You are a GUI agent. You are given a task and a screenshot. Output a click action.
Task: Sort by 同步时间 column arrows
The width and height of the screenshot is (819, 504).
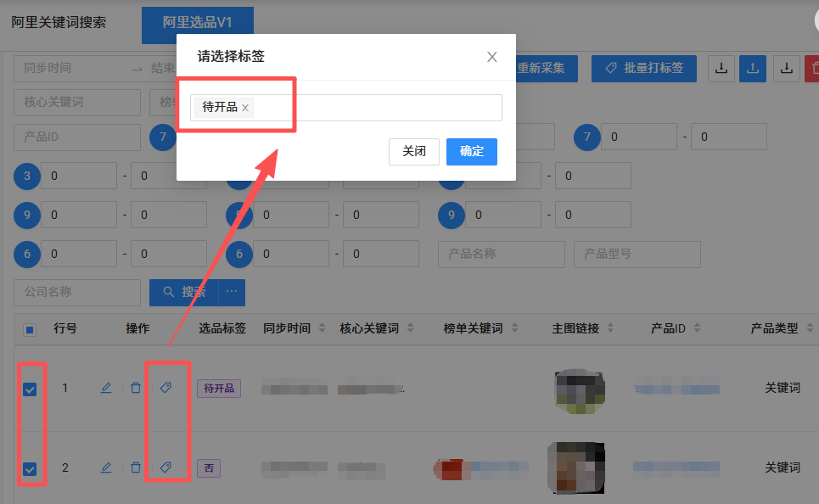[x=323, y=328]
